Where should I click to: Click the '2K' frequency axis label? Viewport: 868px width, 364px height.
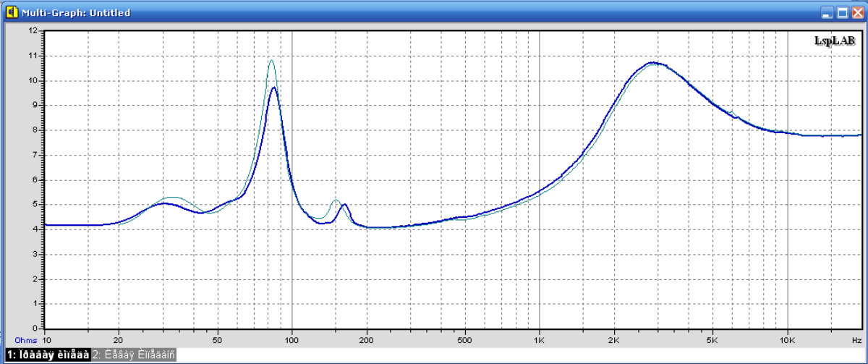point(614,339)
